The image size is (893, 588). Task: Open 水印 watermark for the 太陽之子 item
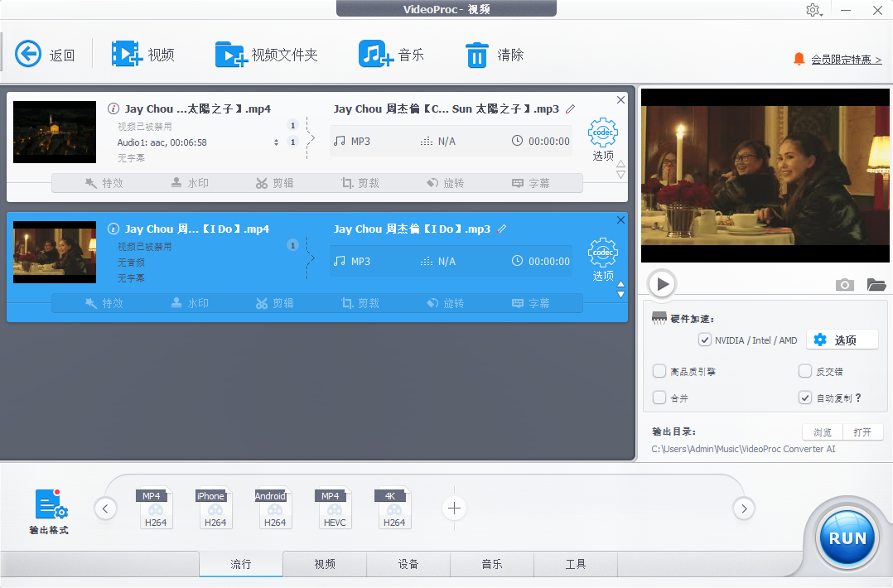190,183
